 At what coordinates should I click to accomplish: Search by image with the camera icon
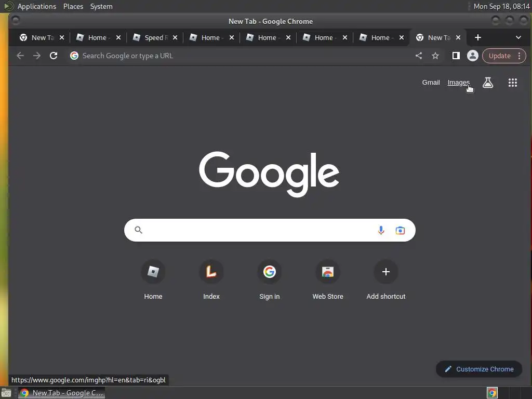(401, 230)
